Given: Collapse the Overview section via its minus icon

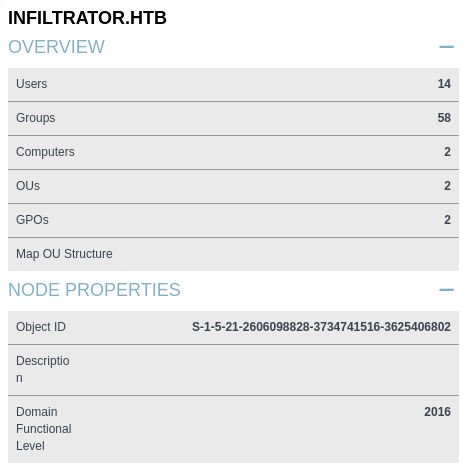Looking at the screenshot, I should tap(446, 47).
